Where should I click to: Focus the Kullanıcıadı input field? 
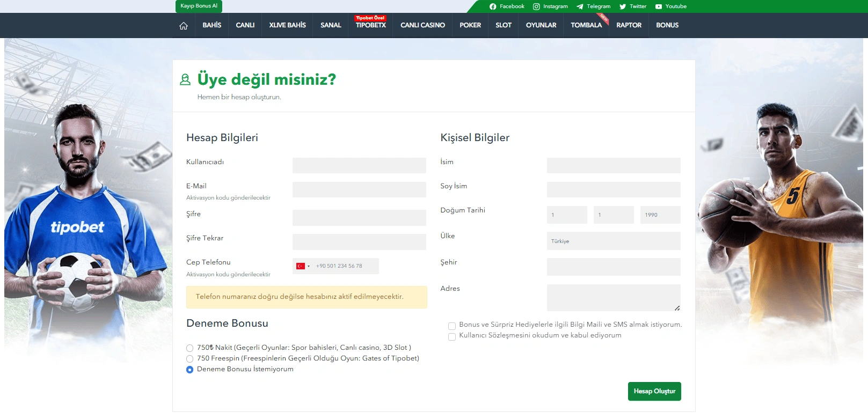[359, 165]
